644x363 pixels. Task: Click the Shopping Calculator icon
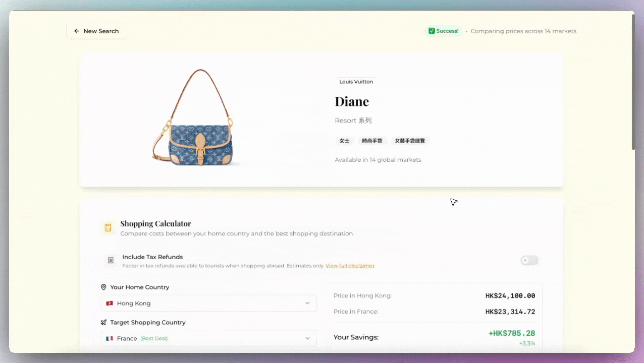click(x=108, y=228)
